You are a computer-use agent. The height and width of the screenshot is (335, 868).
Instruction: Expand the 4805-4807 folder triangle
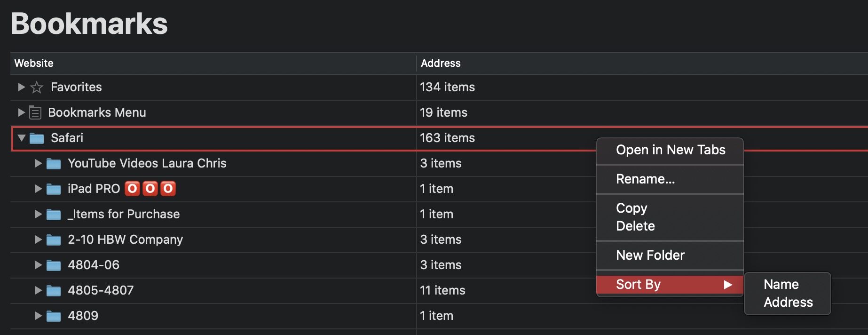(x=39, y=290)
